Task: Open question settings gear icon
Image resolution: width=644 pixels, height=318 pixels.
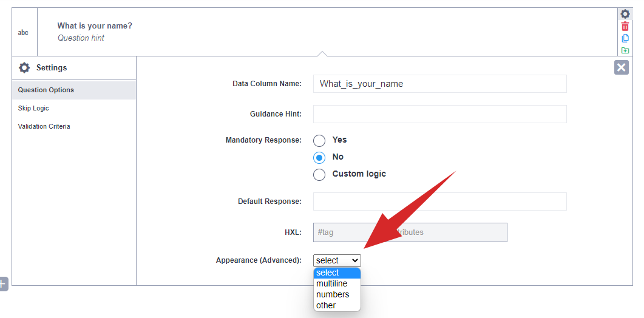Action: coord(625,14)
